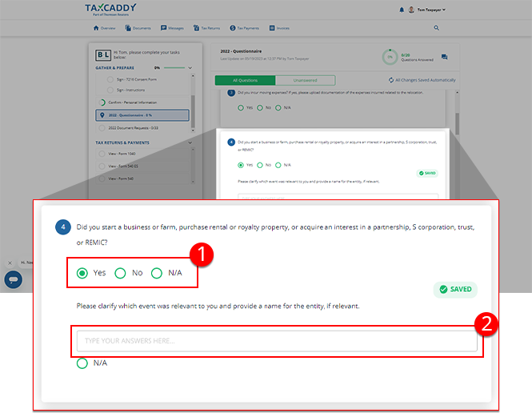The height and width of the screenshot is (417, 532).
Task: Click the questionnaire scrollbar up arrow
Action: click(457, 93)
